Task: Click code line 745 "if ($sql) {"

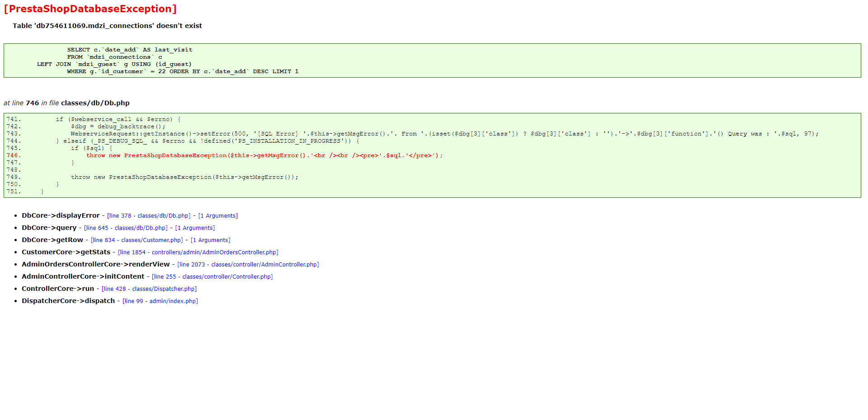Action: click(59, 148)
